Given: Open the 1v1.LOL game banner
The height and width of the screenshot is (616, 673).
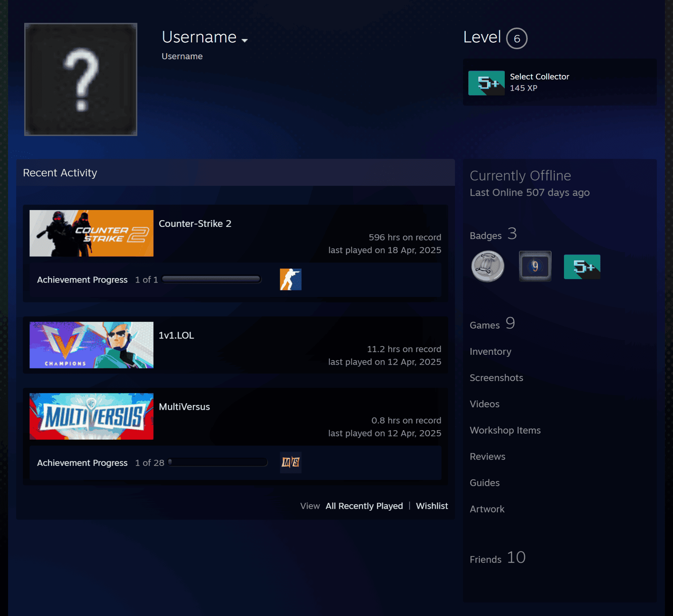Looking at the screenshot, I should (x=91, y=345).
